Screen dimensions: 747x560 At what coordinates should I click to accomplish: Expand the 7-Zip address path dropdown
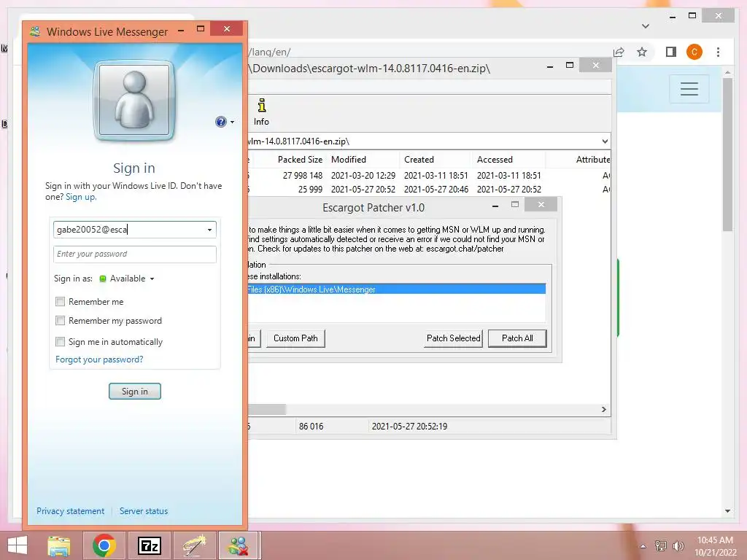pos(605,141)
